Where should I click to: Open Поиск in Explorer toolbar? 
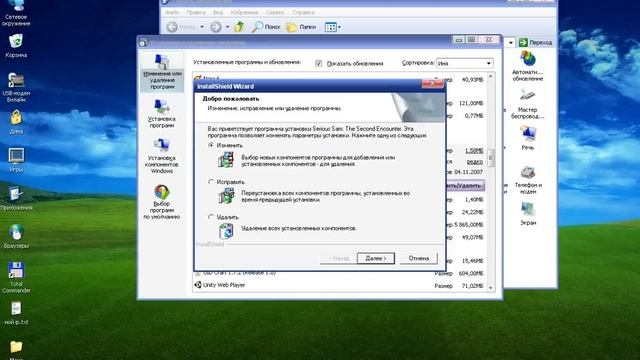(x=266, y=27)
